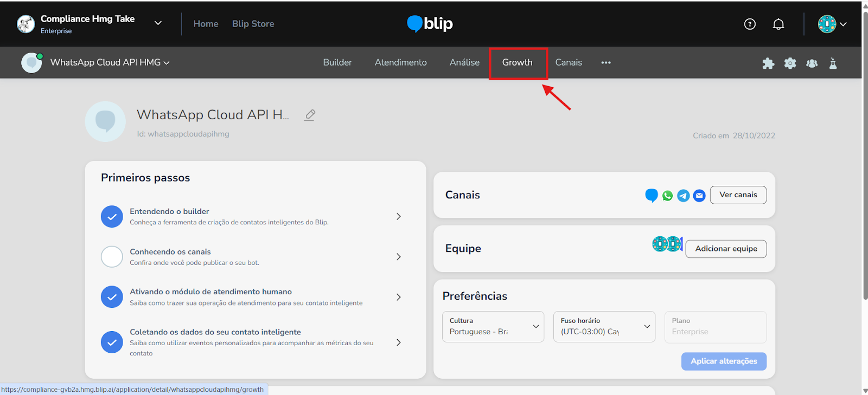This screenshot has height=395, width=868.
Task: Click the Criado em 28/10/2022 text
Action: [733, 136]
